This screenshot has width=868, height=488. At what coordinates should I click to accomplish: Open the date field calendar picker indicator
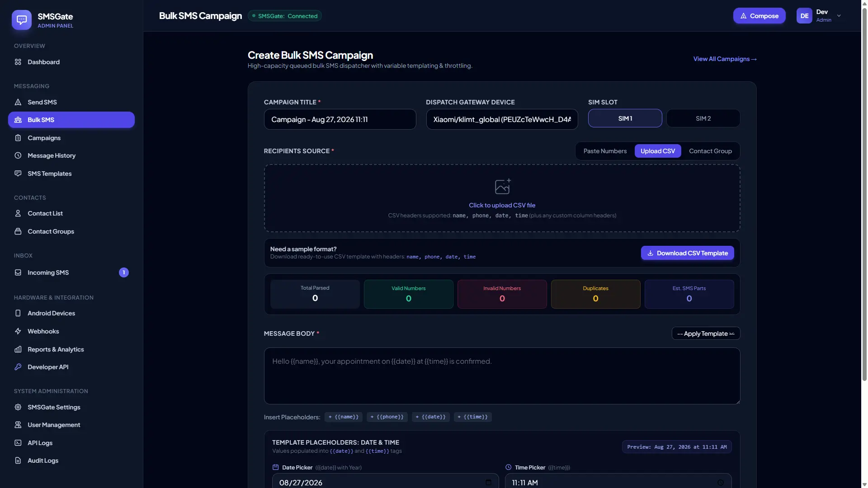click(x=488, y=482)
